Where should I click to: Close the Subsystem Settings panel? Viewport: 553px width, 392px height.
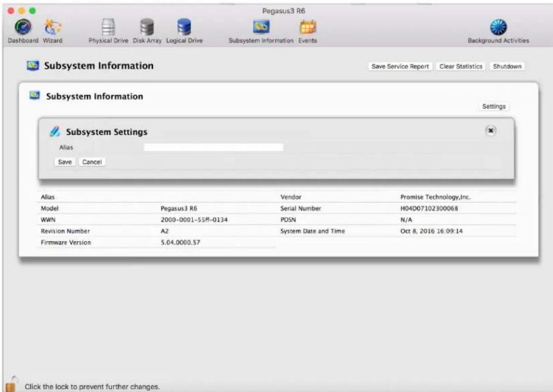[x=491, y=131]
